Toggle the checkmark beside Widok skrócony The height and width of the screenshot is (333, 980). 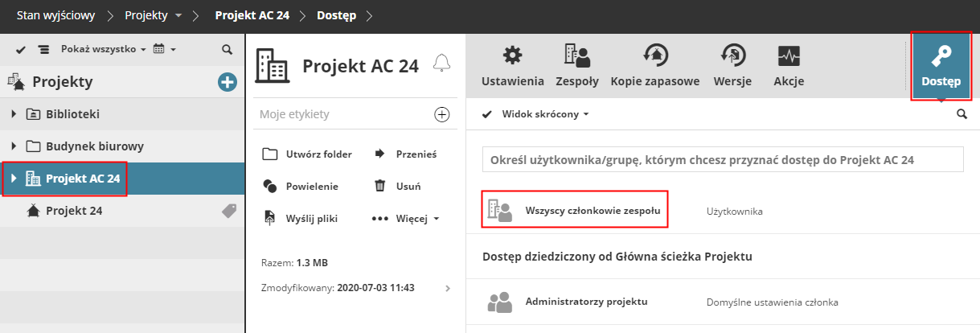[x=486, y=114]
